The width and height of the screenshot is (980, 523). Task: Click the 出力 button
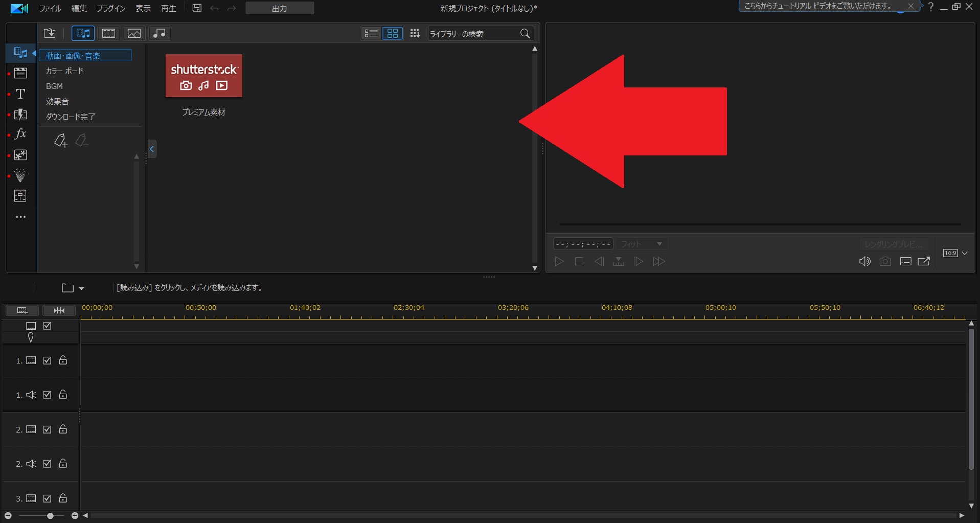pos(280,8)
